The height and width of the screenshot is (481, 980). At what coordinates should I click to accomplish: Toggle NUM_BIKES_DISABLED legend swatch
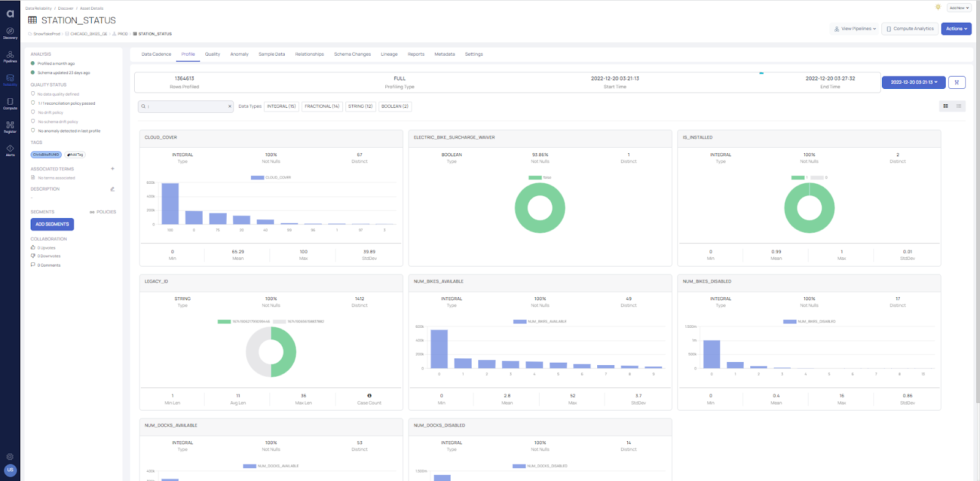click(790, 321)
